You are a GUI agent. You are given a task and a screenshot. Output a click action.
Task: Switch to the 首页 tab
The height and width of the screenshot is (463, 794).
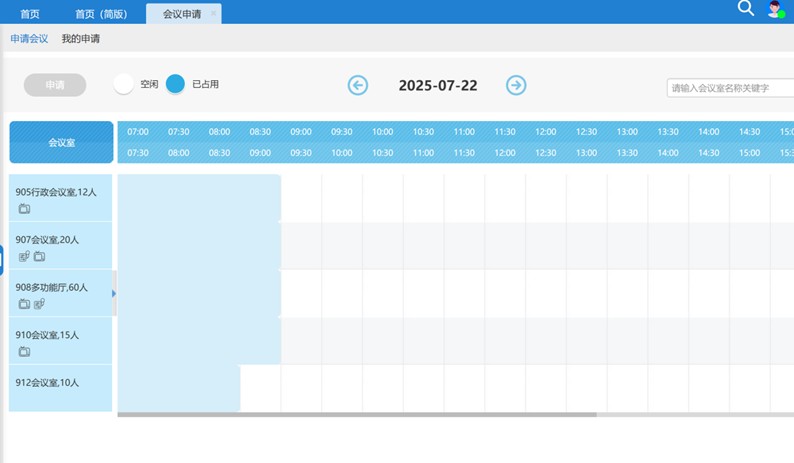pos(30,14)
